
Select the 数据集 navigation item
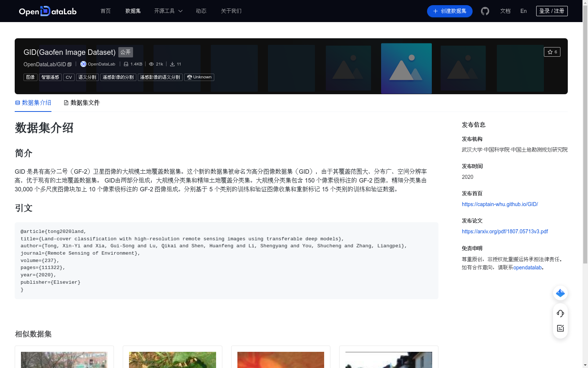pyautogui.click(x=133, y=11)
